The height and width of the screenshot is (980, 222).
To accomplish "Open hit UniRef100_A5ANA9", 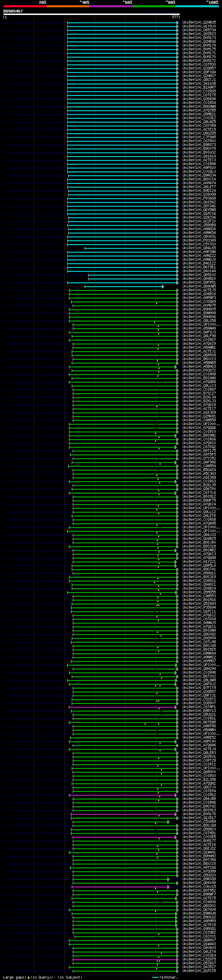I will pyautogui.click(x=199, y=328).
